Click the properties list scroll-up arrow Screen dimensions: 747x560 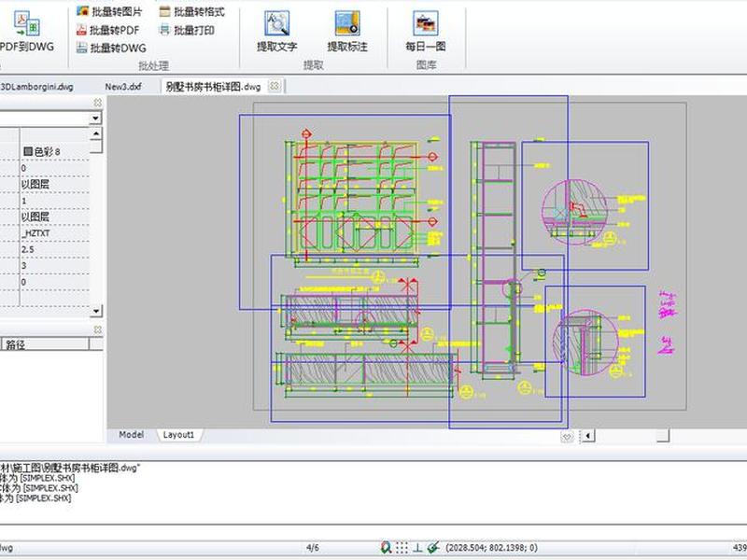click(x=96, y=133)
